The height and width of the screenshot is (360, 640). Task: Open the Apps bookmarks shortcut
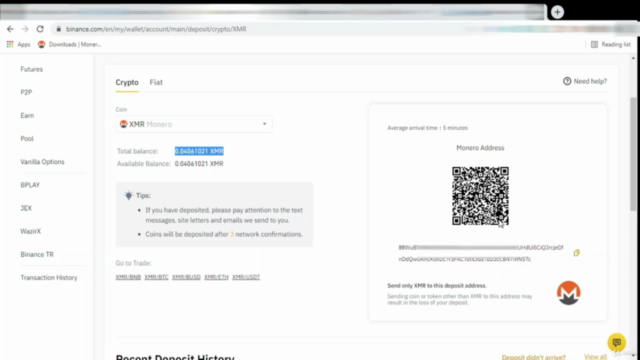click(x=18, y=44)
